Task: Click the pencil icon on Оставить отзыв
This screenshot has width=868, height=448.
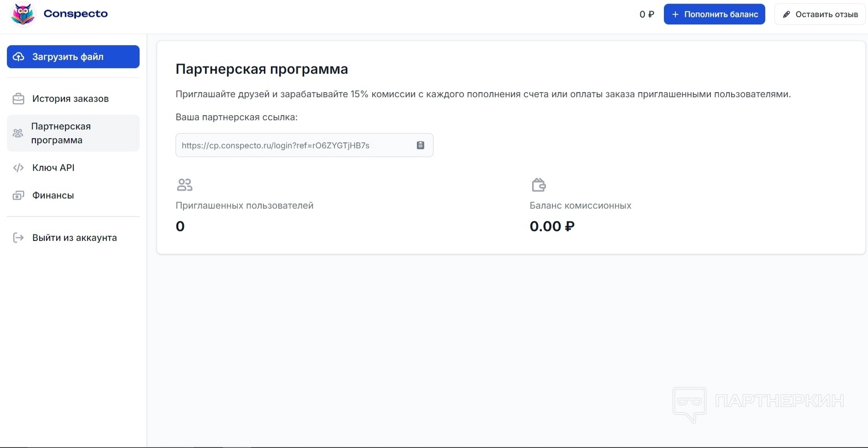Action: (x=786, y=14)
